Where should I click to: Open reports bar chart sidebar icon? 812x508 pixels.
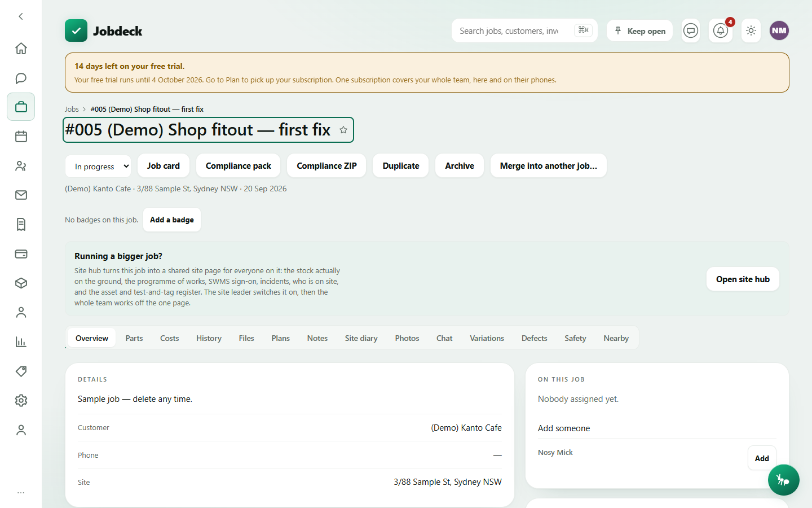[21, 342]
